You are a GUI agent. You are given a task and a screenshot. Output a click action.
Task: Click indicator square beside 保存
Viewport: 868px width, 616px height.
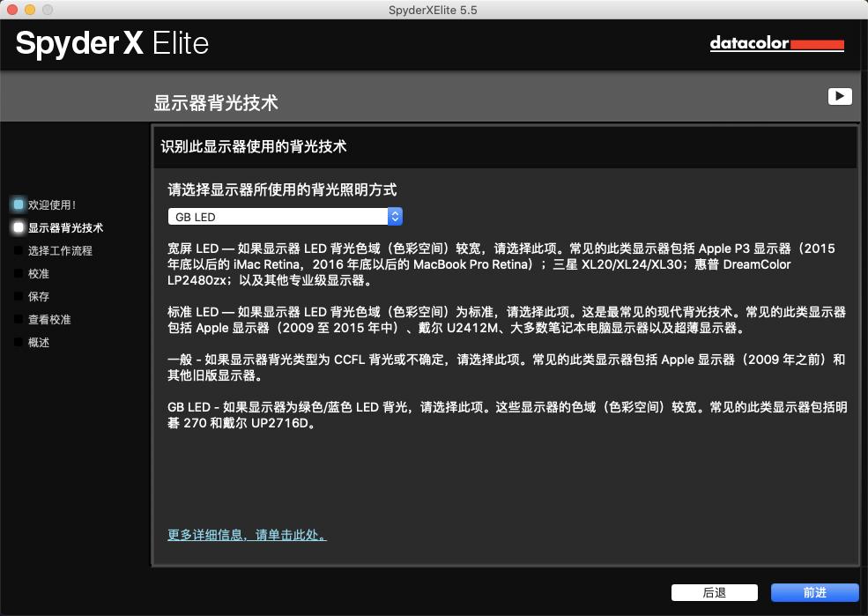19,297
